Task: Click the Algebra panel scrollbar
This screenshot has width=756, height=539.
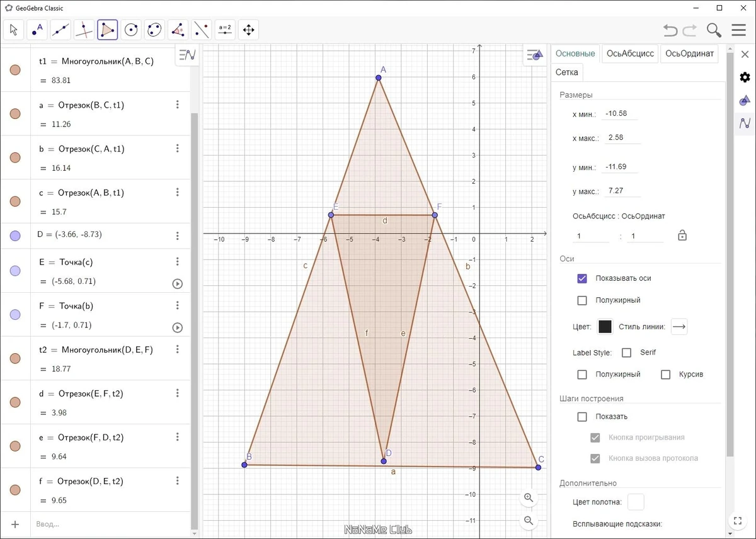Action: coord(194,321)
